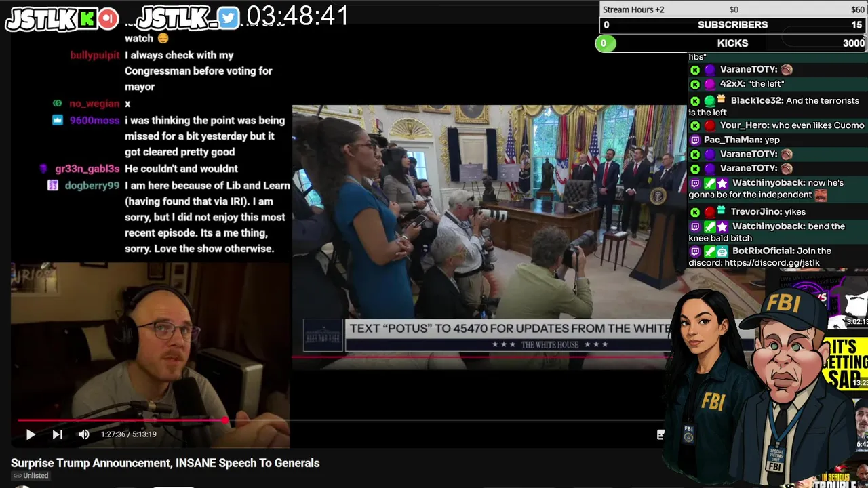Click the streamer webcam feed
Viewport: 868px width, 488px height.
[151, 356]
